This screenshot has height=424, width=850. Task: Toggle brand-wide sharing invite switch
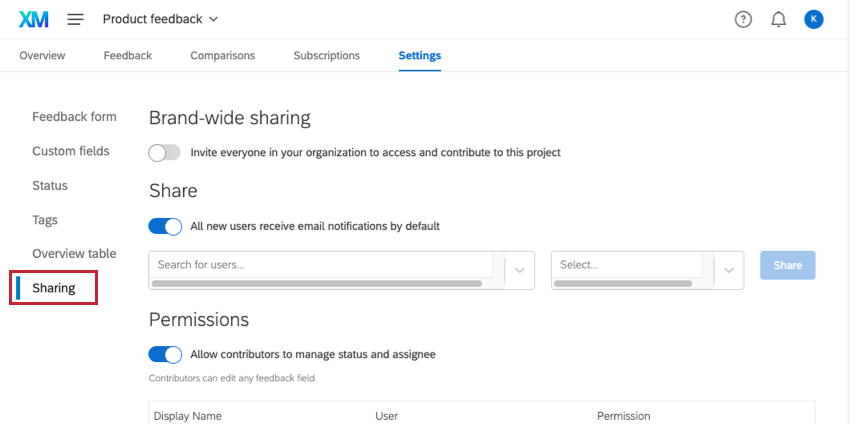click(165, 153)
